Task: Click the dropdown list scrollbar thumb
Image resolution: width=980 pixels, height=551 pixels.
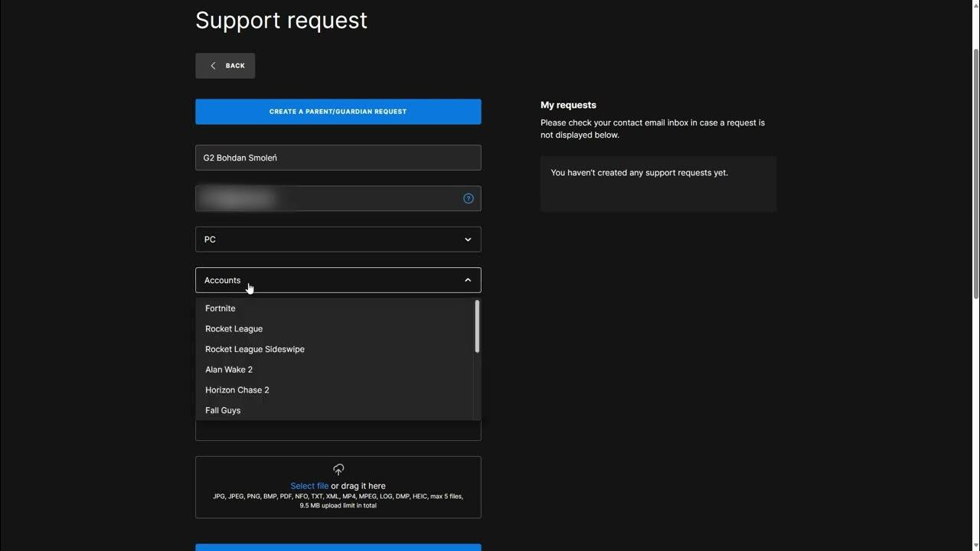Action: [477, 327]
